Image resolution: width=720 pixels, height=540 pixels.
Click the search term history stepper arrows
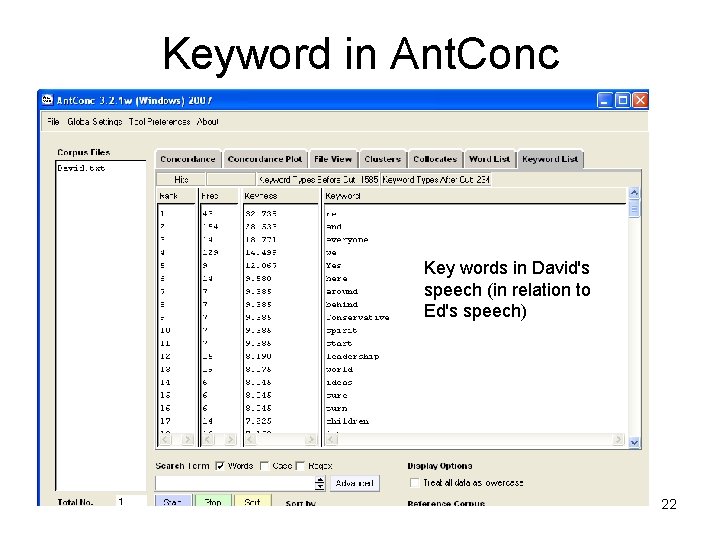(x=320, y=483)
